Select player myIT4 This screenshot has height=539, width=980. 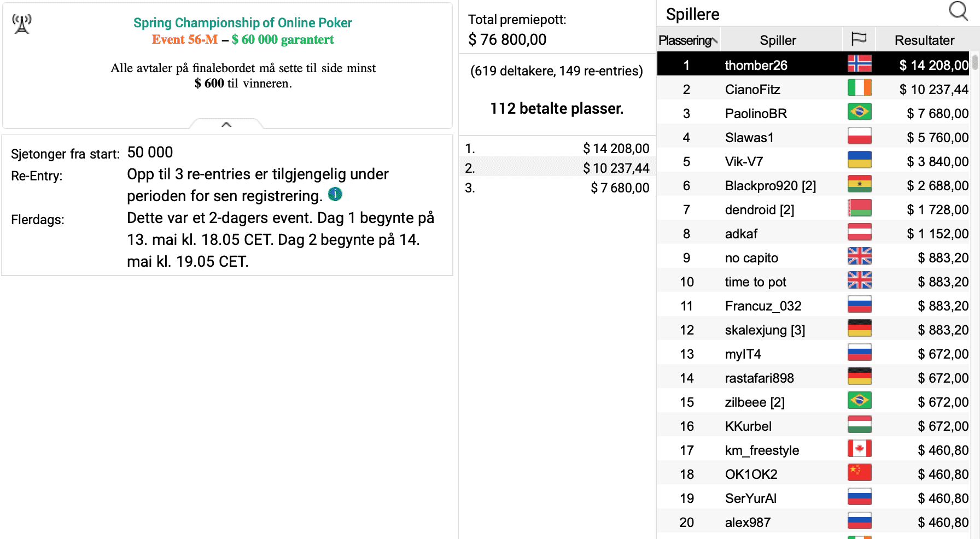(743, 354)
